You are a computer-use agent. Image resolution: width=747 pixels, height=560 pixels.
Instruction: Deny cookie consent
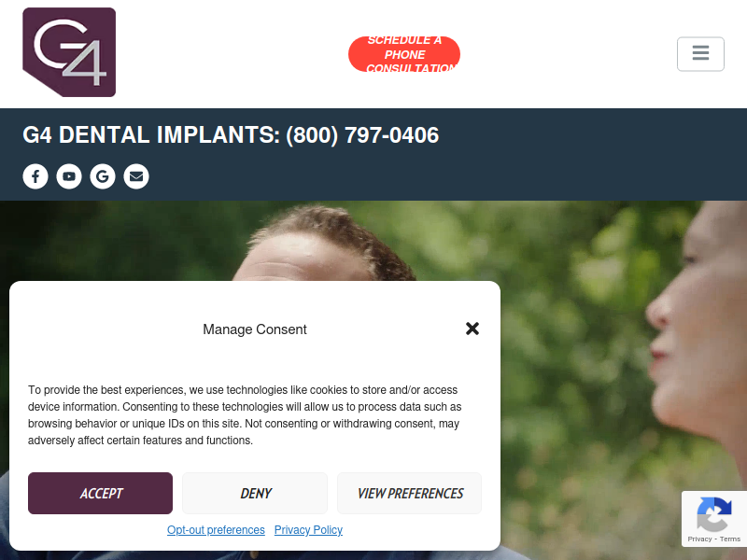pyautogui.click(x=255, y=494)
